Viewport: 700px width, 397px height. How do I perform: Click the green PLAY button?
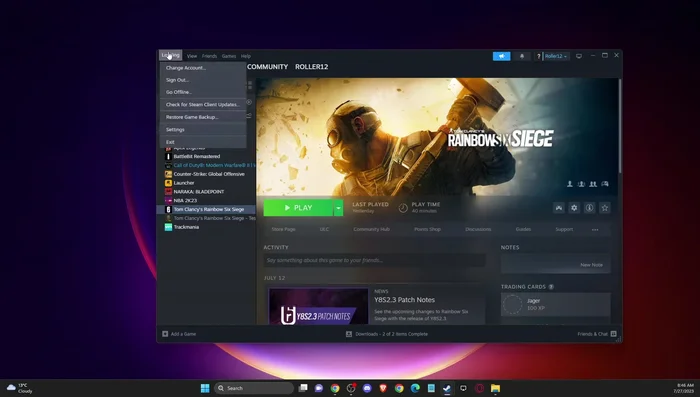pyautogui.click(x=298, y=208)
